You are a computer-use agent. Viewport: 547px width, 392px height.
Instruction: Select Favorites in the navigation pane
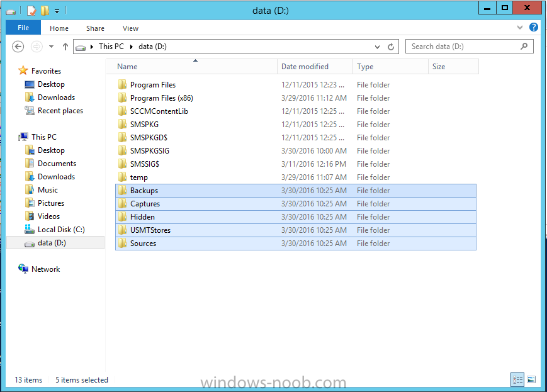pyautogui.click(x=46, y=71)
